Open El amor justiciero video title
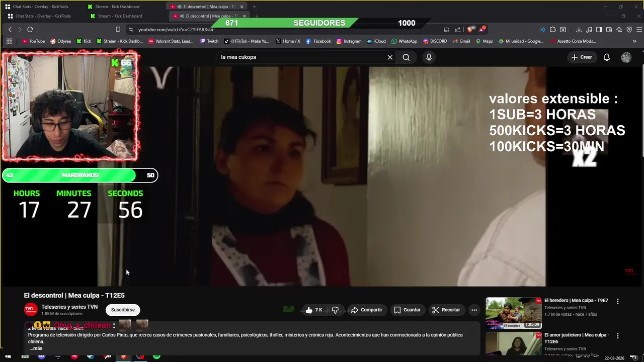 pos(577,338)
